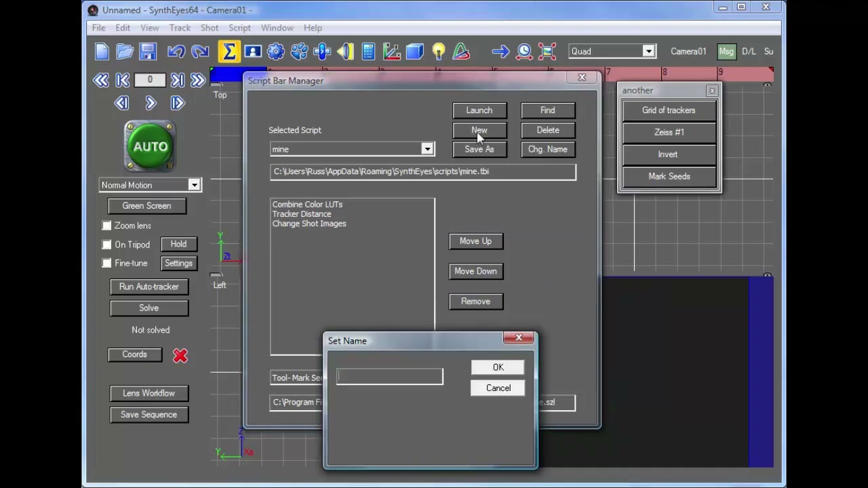Step forward one frame
The width and height of the screenshot is (868, 488).
click(x=178, y=103)
